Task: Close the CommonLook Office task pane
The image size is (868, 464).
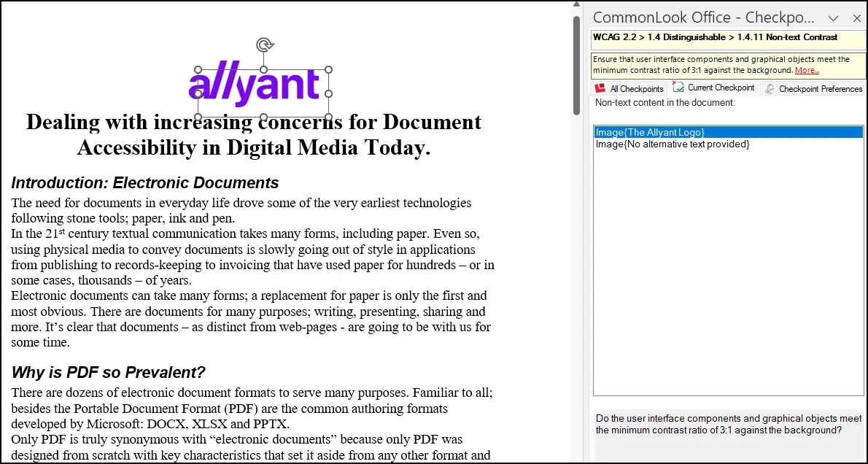Action: click(856, 18)
